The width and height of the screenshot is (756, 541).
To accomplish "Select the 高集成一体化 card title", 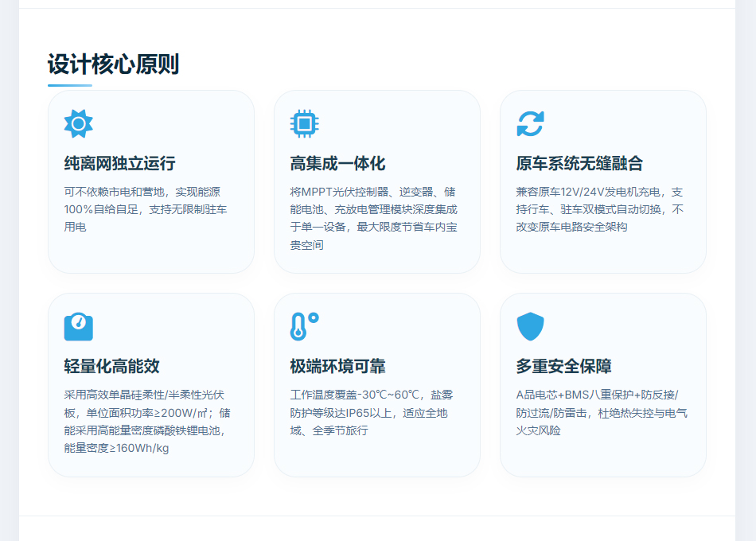I will (337, 163).
